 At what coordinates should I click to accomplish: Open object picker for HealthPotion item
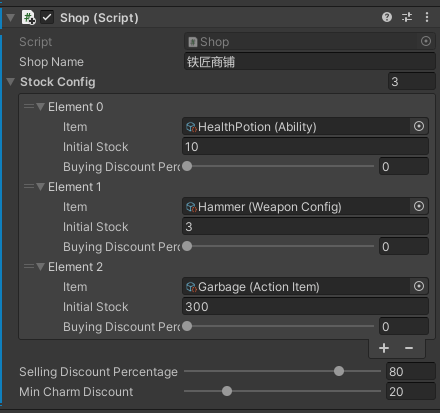click(x=419, y=126)
